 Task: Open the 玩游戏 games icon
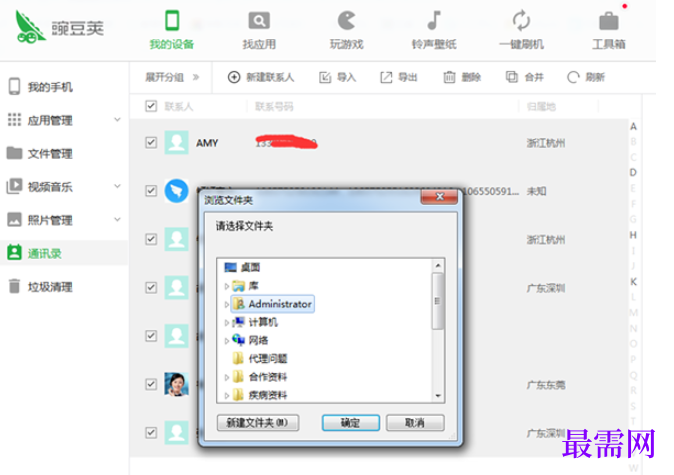346,21
